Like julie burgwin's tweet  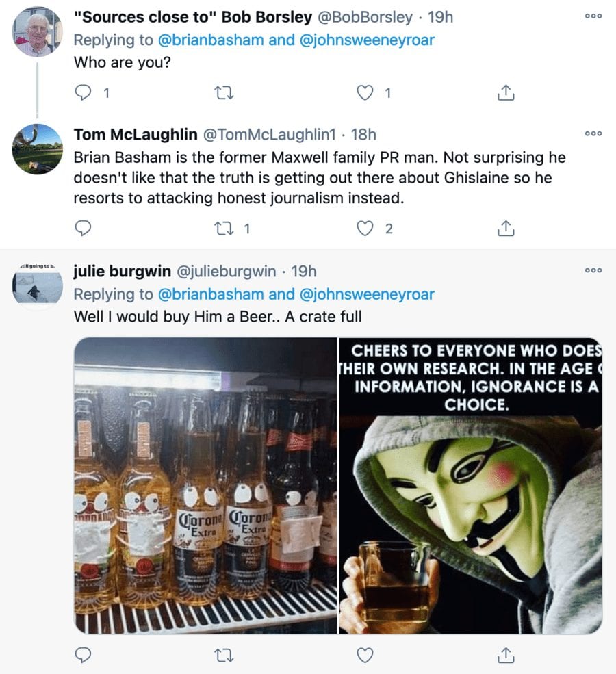[x=366, y=656]
